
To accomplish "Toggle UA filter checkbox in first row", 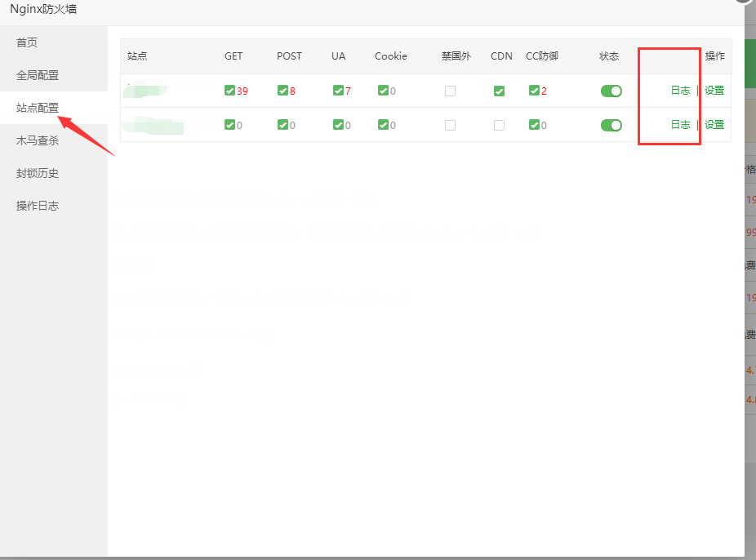I will [338, 91].
